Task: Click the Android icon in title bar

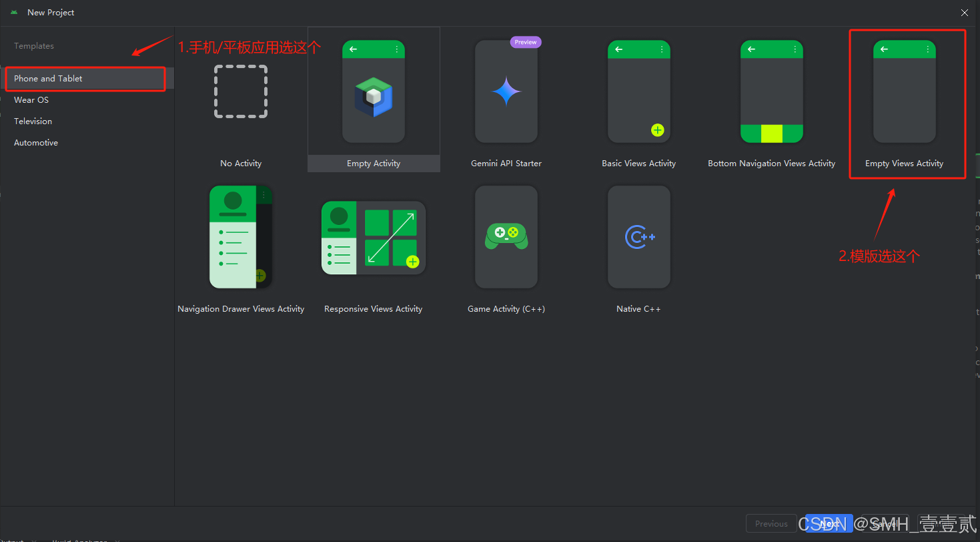Action: point(14,13)
